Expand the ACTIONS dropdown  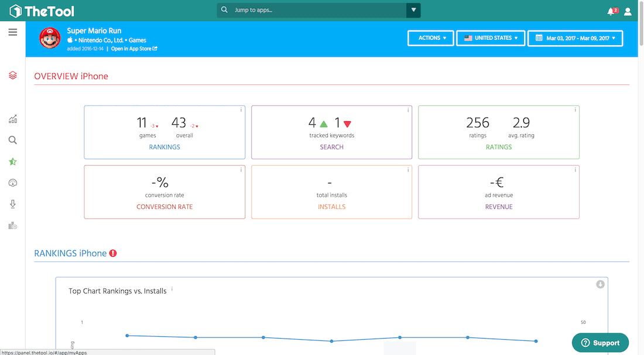tap(431, 38)
